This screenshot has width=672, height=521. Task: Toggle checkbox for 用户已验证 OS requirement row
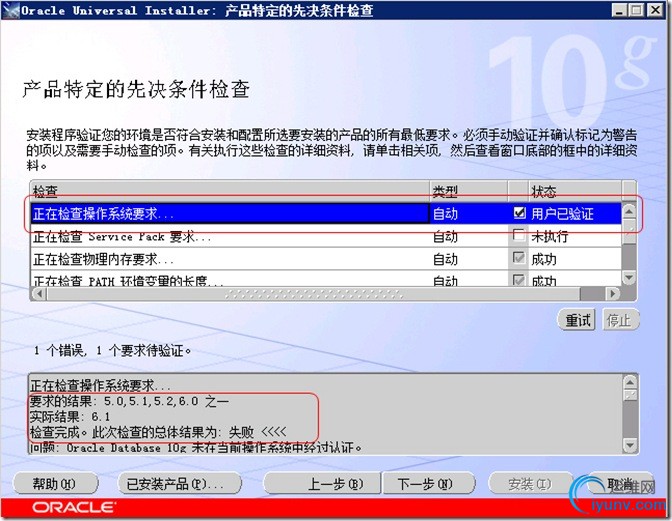click(x=519, y=213)
